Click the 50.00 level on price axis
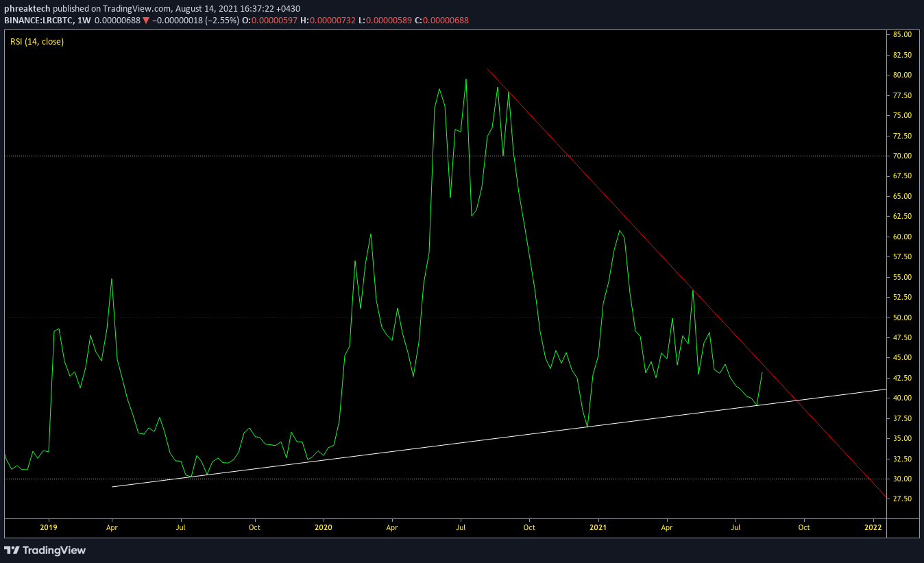The image size is (924, 563). (901, 318)
